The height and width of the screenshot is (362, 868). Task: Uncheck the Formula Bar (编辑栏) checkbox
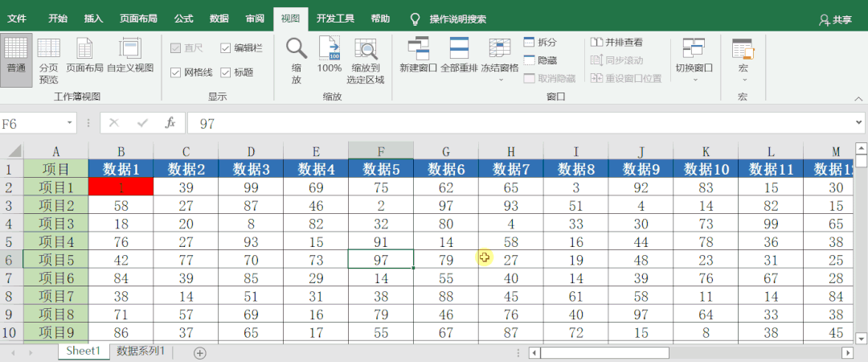[x=225, y=48]
